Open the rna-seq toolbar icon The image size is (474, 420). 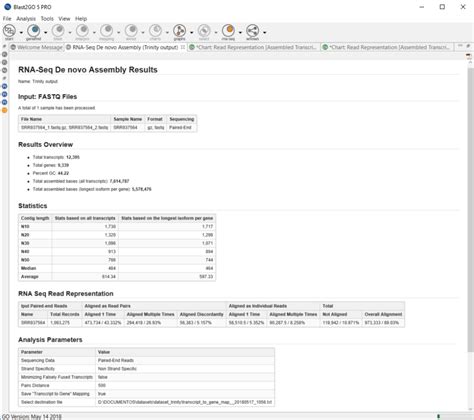click(x=228, y=31)
